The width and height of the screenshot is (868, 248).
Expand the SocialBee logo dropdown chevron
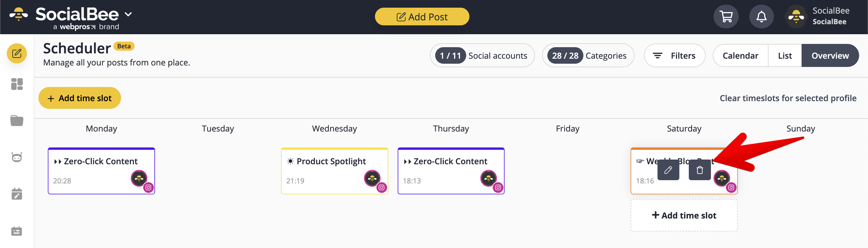pyautogui.click(x=128, y=14)
